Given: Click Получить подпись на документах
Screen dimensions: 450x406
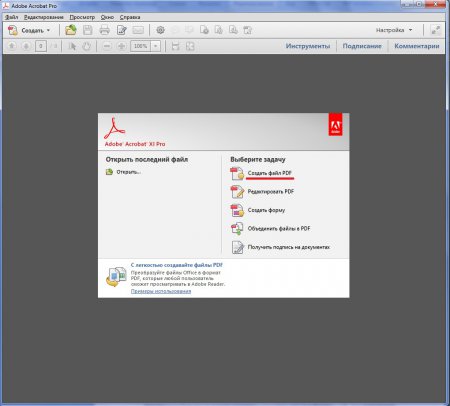Looking at the screenshot, I should (289, 247).
